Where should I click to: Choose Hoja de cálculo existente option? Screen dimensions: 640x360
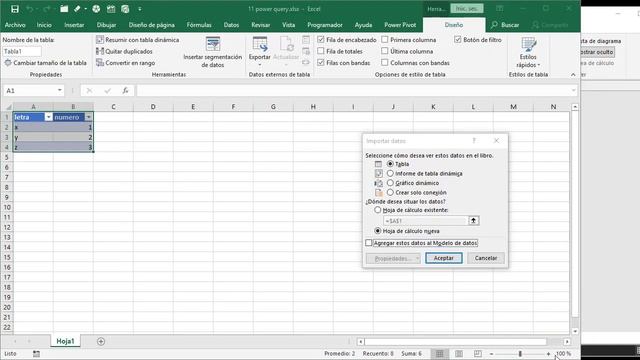[378, 210]
